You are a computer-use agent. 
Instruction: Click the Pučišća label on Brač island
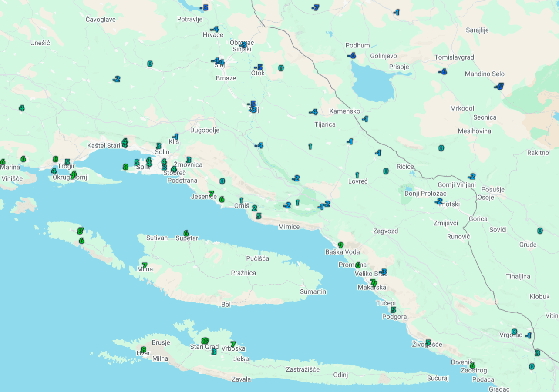(x=257, y=258)
